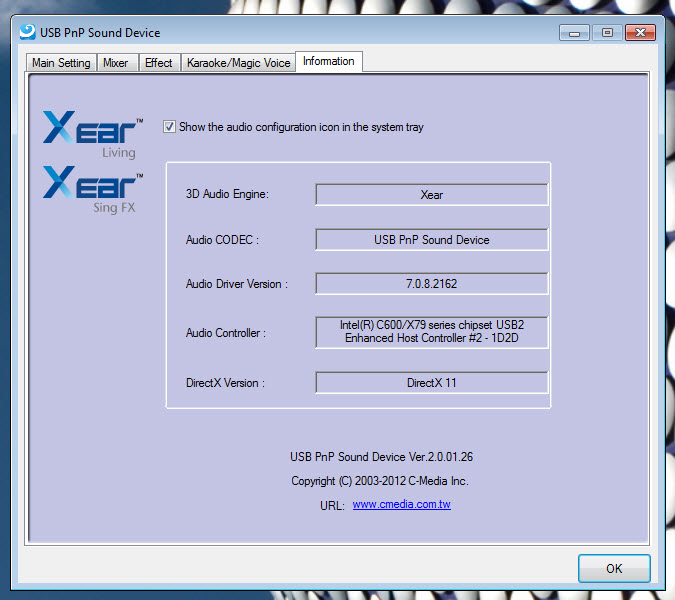
Task: Select the Information tab
Action: (x=329, y=61)
